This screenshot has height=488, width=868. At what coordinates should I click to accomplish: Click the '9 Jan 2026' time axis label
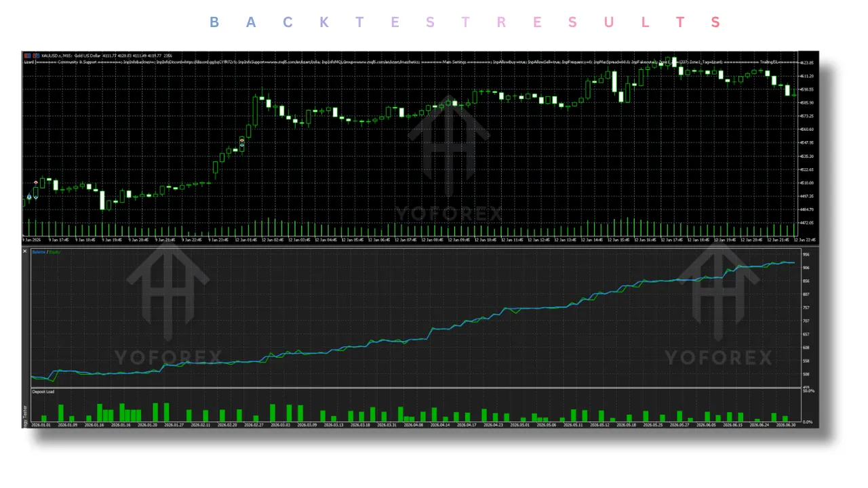coord(31,239)
